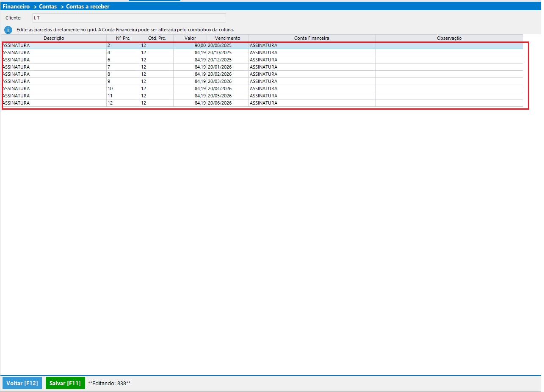Click the 84,19 value due 20/03/2026
This screenshot has width=544, height=392.
(190, 81)
